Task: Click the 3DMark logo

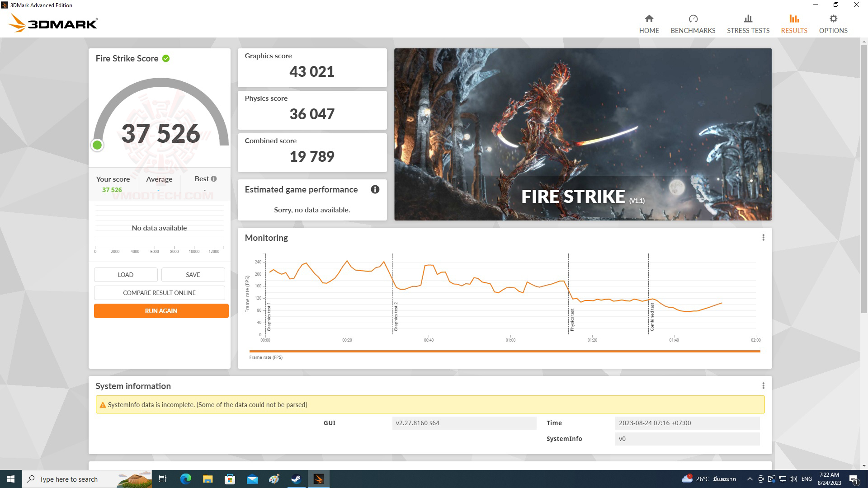Action: coord(52,23)
